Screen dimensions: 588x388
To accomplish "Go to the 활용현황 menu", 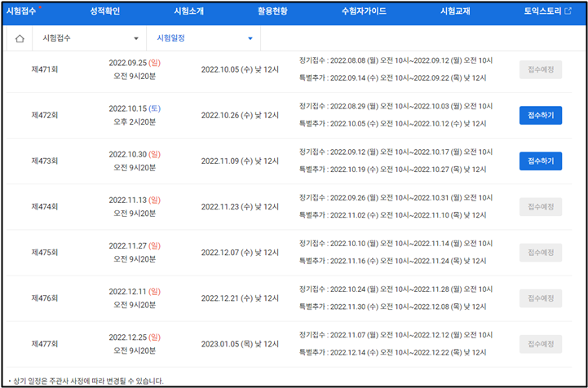I will coord(272,11).
